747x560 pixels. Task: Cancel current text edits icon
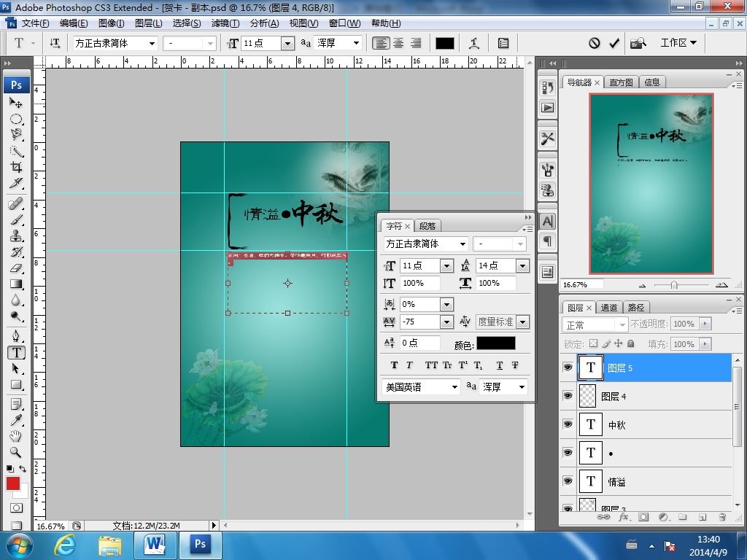coord(595,43)
